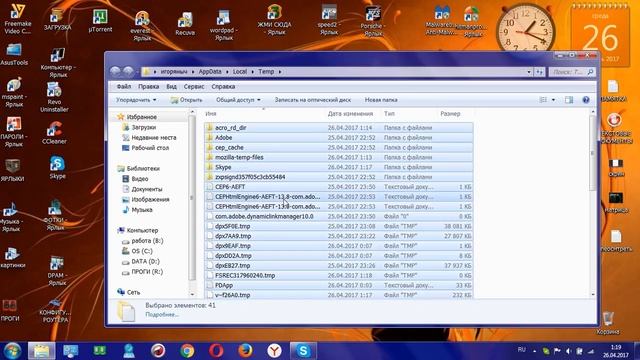Expand the Общий доступ dropdown
The width and height of the screenshot is (640, 360).
pyautogui.click(x=238, y=100)
